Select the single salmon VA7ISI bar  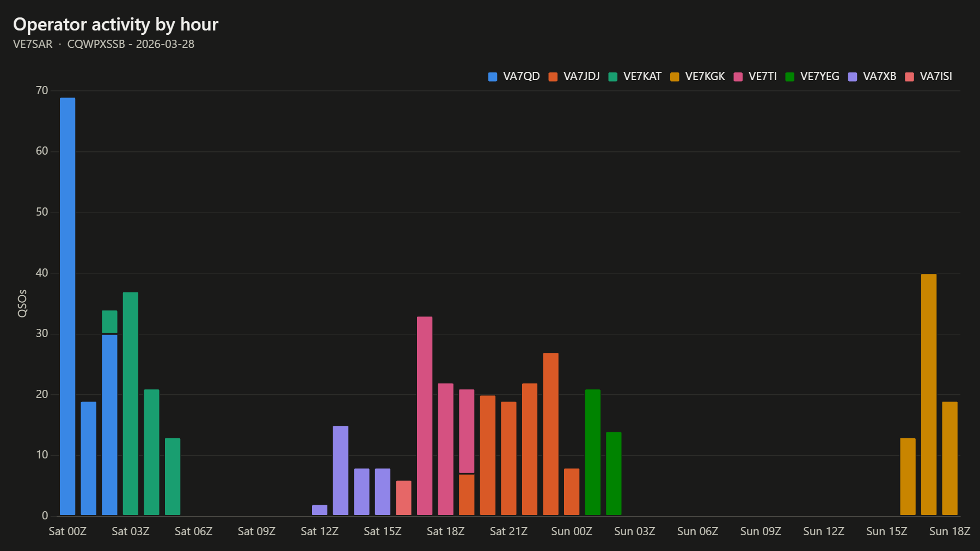point(403,498)
